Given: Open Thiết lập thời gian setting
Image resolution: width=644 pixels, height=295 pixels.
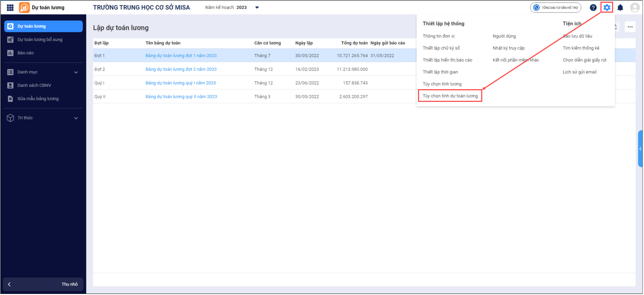Looking at the screenshot, I should tap(440, 72).
